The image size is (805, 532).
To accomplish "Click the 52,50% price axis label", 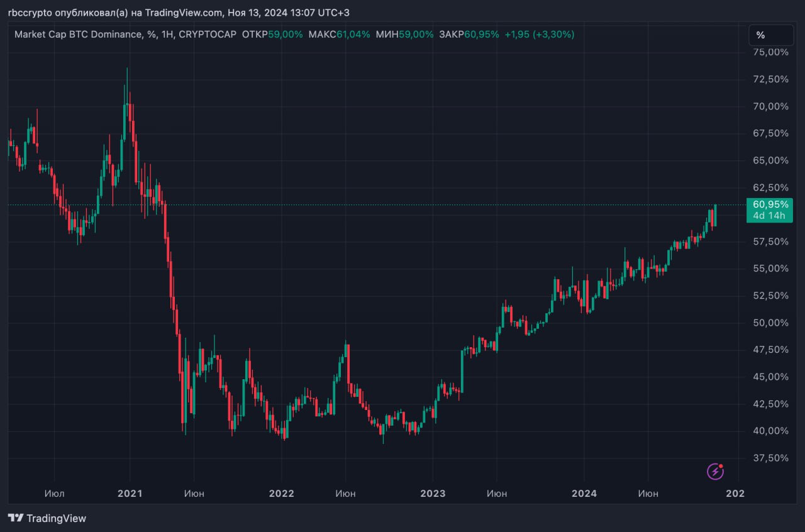I will (x=770, y=296).
